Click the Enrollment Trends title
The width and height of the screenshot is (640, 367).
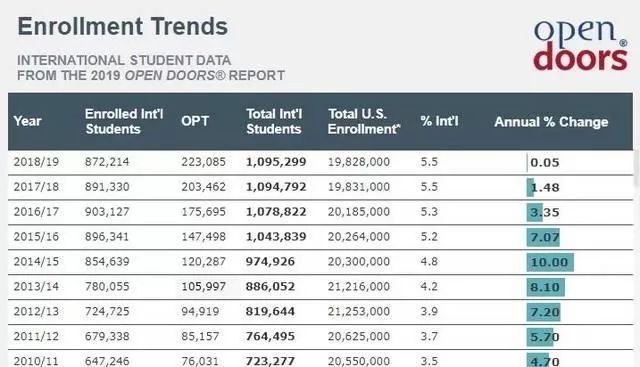pos(122,27)
